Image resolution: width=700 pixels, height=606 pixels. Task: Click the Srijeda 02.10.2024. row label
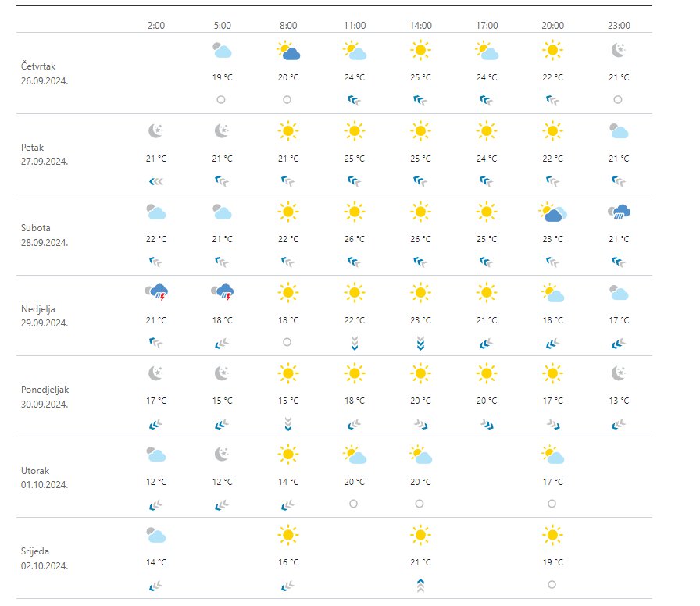(45, 558)
